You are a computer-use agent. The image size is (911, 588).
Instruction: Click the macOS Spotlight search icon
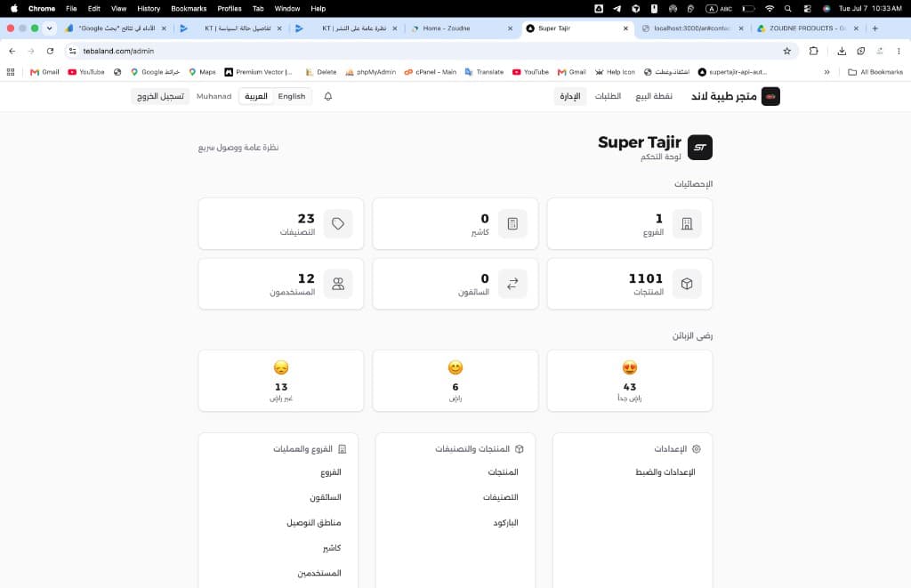[x=788, y=9]
